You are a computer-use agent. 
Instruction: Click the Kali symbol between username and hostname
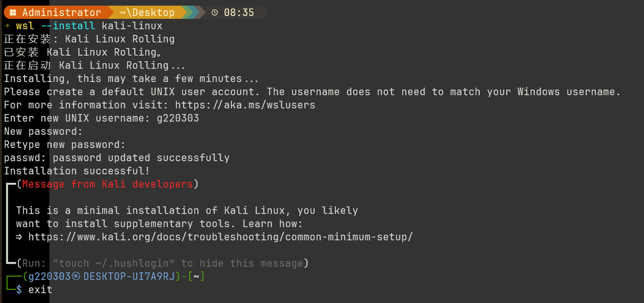76,276
